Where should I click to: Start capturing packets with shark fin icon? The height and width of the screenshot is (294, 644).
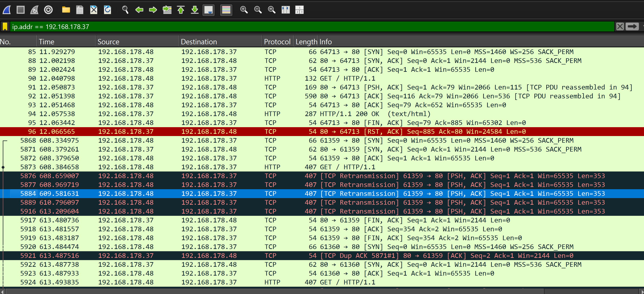tap(7, 10)
